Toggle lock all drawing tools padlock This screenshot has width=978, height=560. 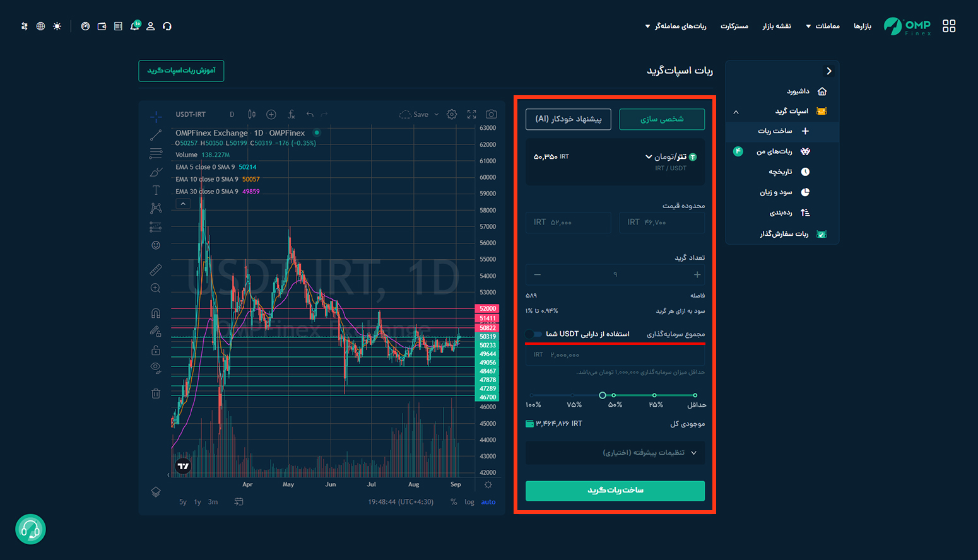pyautogui.click(x=156, y=350)
